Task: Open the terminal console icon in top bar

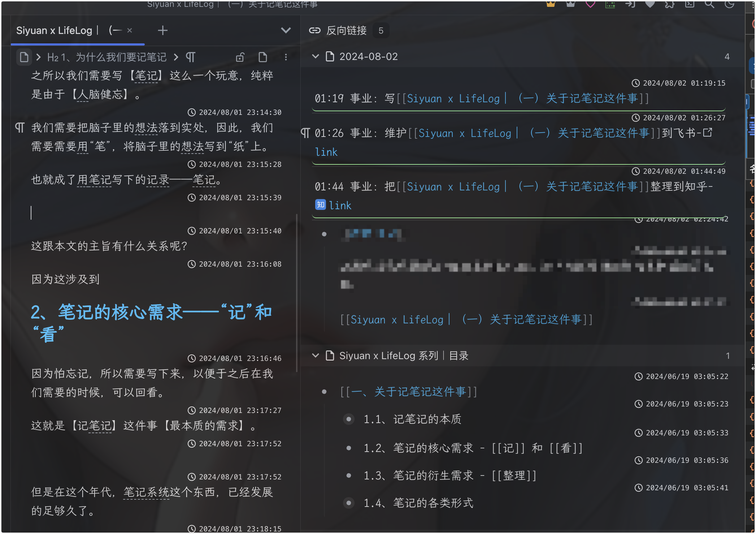Action: (690, 4)
